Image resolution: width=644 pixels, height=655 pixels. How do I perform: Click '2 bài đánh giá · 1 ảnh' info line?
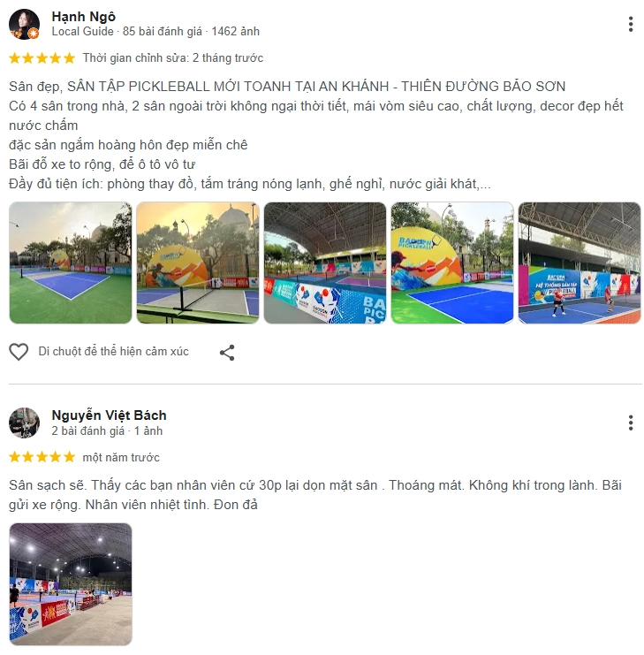[107, 430]
